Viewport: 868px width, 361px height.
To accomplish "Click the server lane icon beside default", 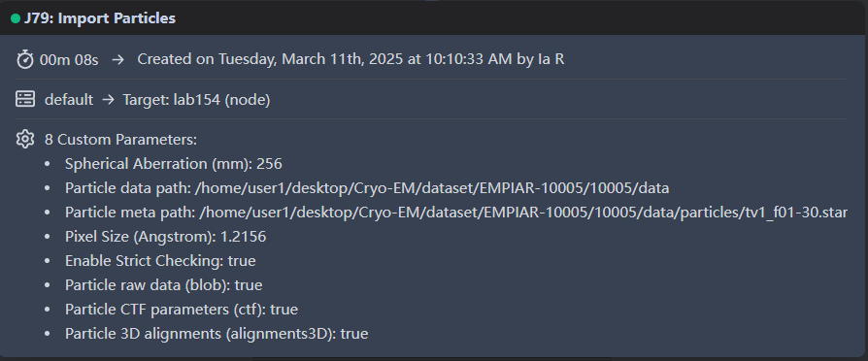I will 25,99.
